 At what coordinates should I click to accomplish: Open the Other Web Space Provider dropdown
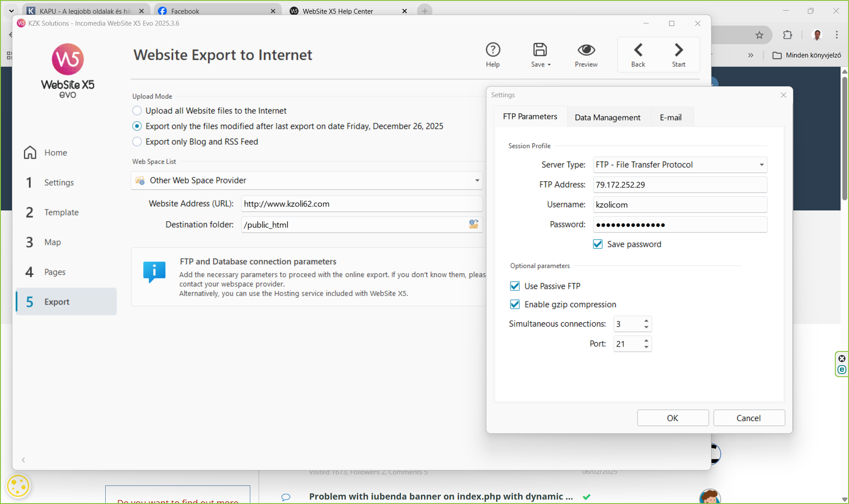coord(477,180)
